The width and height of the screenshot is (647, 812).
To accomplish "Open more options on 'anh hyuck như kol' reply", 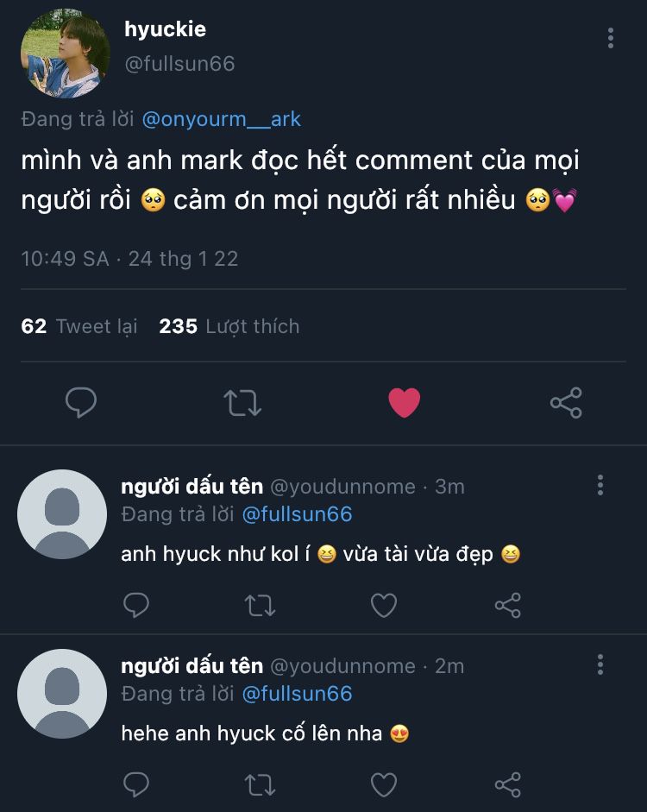I will click(x=600, y=486).
